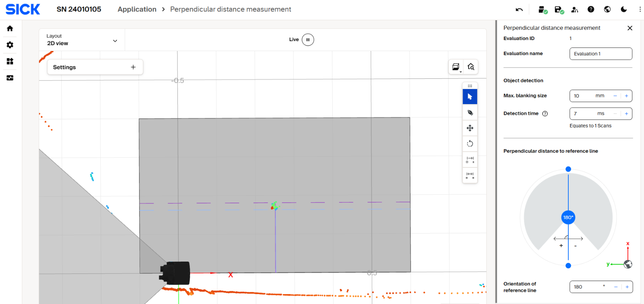Open the user login icon
The image size is (644, 304).
pyautogui.click(x=575, y=9)
